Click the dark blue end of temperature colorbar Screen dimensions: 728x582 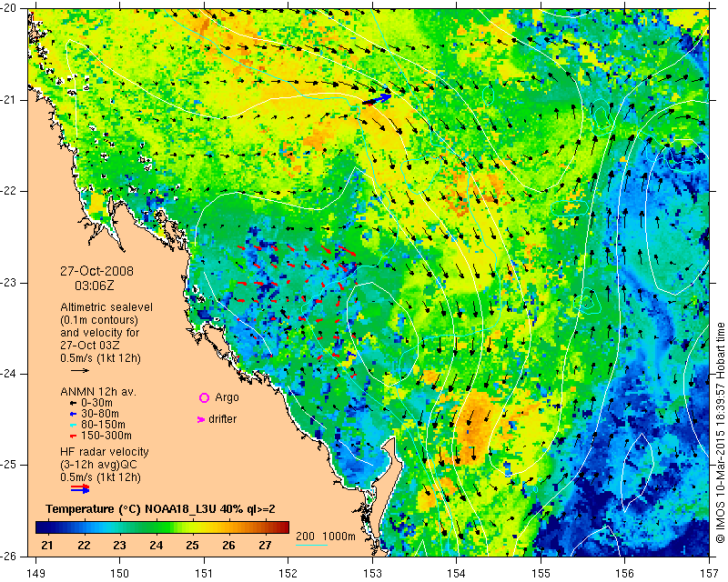click(44, 527)
